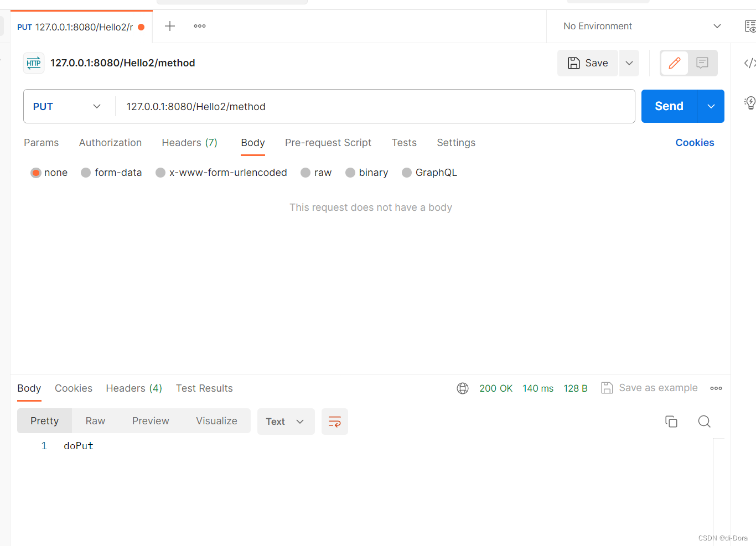Toggle line wrap in response body

(335, 422)
